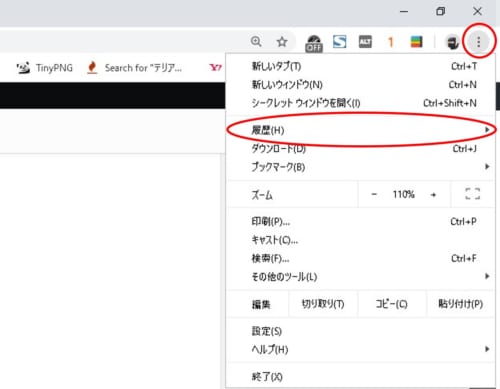The width and height of the screenshot is (500, 389).
Task: Click the コピー(C) edit button
Action: [392, 304]
